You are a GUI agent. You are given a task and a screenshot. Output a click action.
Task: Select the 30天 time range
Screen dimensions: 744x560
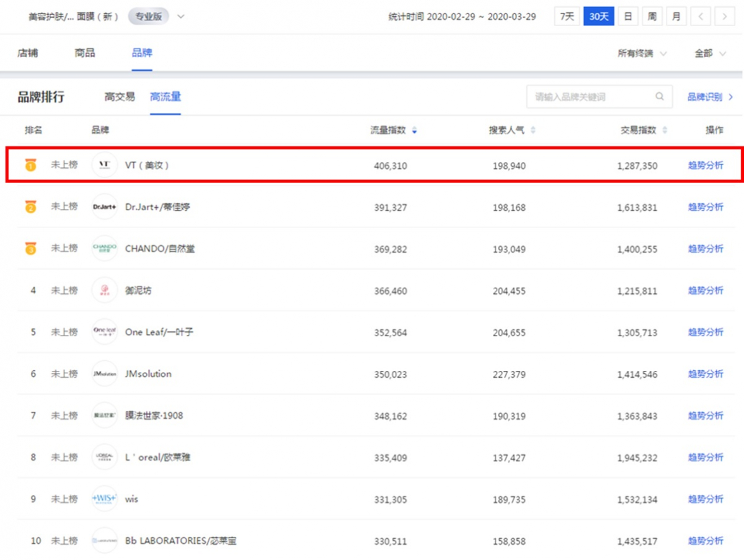click(x=598, y=17)
